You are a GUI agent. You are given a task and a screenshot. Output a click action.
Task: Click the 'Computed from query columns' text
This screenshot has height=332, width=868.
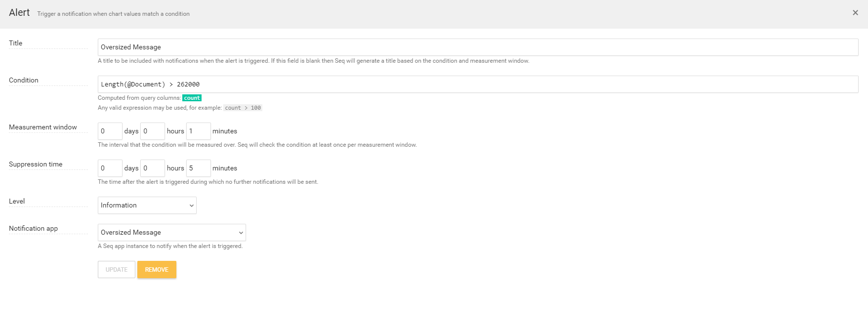(139, 98)
